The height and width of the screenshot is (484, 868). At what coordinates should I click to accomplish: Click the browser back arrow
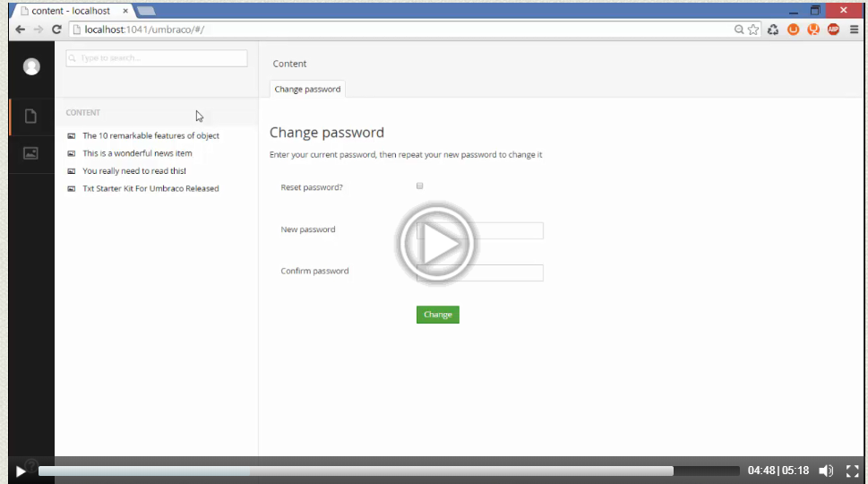click(x=20, y=30)
